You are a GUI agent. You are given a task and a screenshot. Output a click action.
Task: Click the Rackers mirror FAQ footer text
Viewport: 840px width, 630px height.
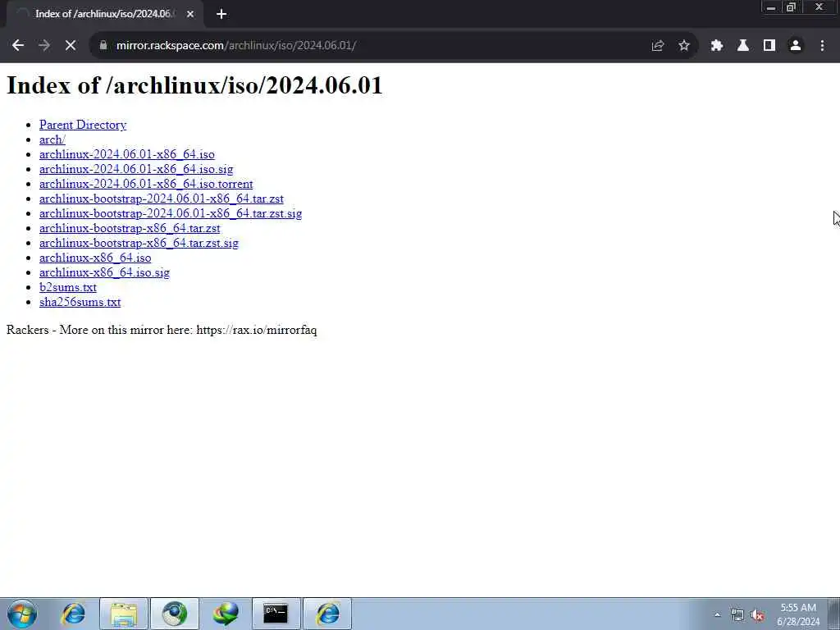click(x=162, y=330)
